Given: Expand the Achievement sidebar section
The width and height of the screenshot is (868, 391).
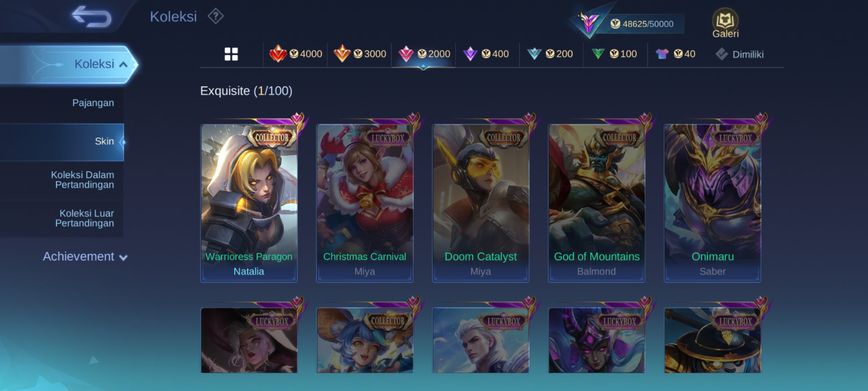Looking at the screenshot, I should tap(85, 257).
